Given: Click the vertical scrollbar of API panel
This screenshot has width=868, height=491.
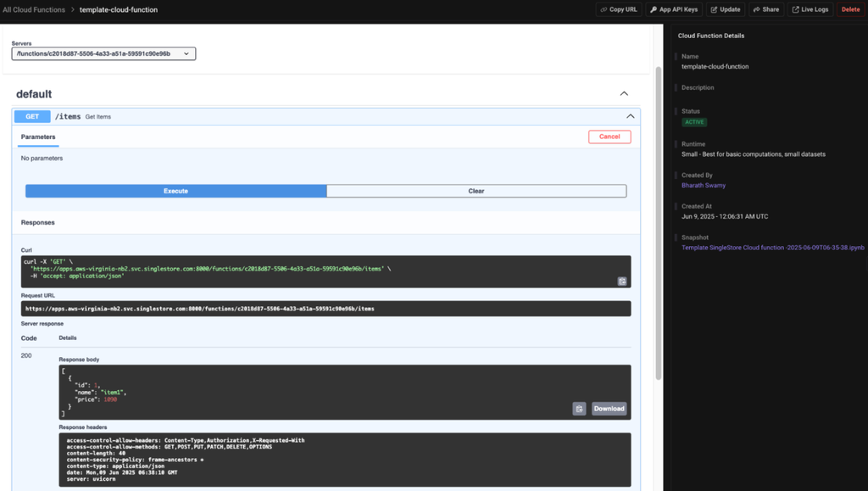Looking at the screenshot, I should pos(659,223).
